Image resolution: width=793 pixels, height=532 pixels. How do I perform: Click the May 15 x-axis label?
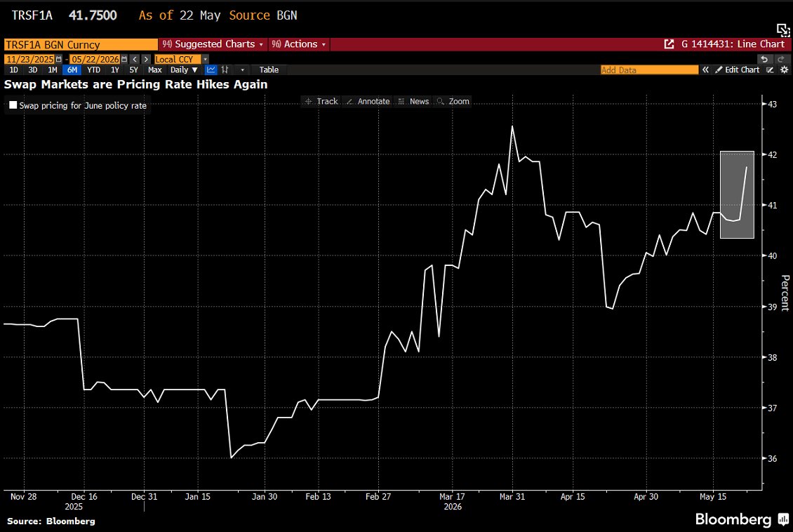713,497
